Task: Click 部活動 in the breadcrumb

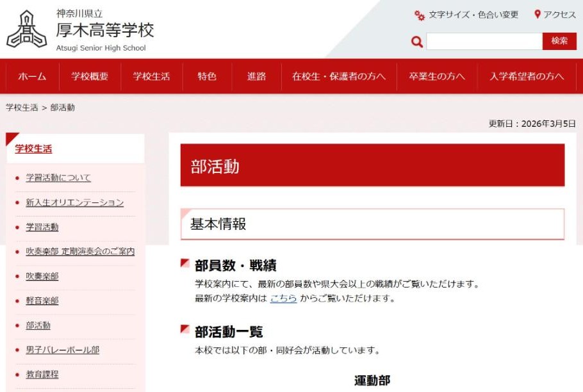Action: click(63, 108)
